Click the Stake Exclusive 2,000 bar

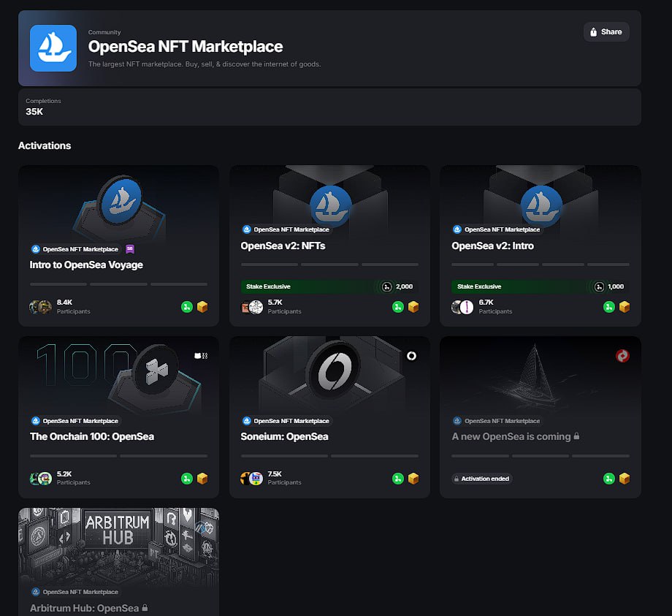[329, 286]
